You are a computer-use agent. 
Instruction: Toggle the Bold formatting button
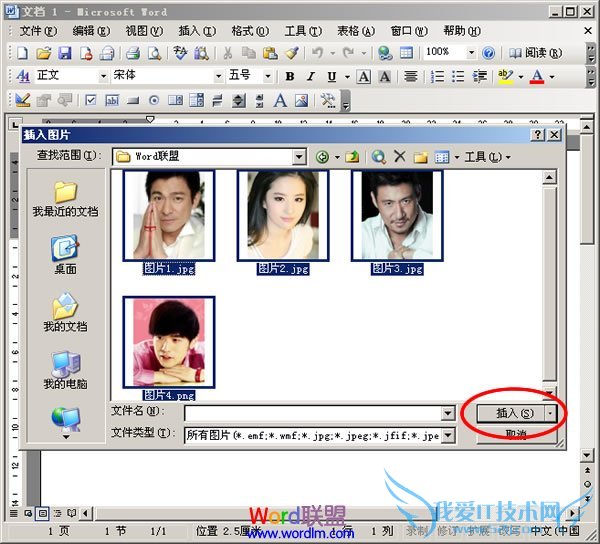click(290, 76)
